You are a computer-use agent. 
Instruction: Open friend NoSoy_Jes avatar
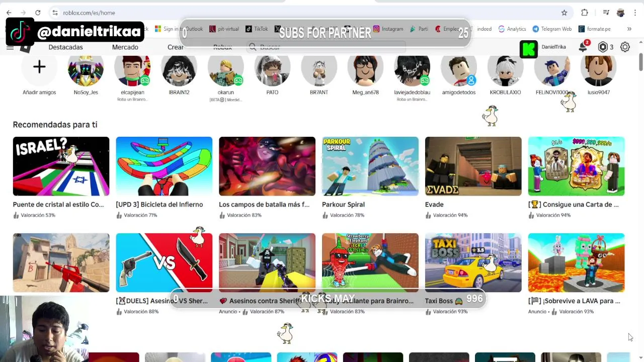tap(86, 68)
